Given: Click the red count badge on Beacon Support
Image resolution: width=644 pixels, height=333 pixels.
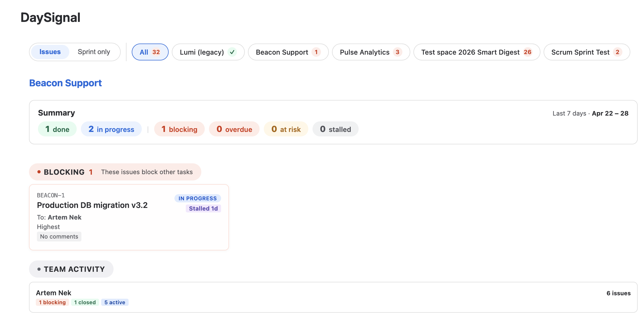Looking at the screenshot, I should [x=316, y=52].
